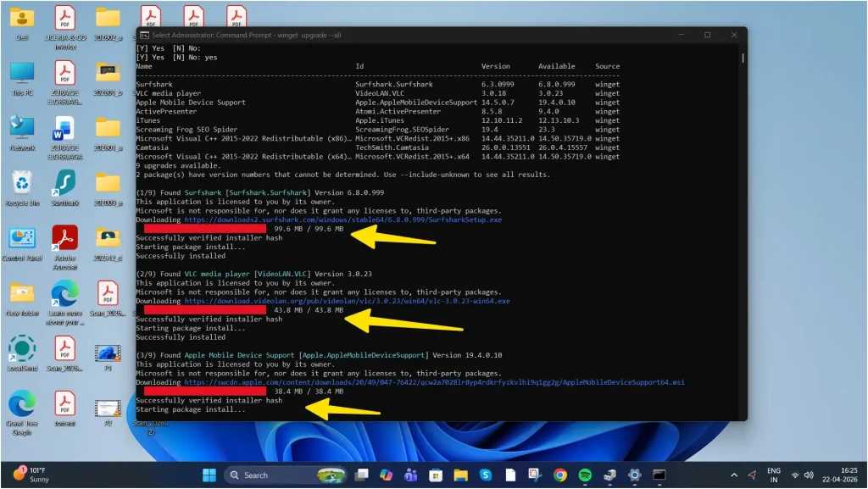Open the volume speaker tray icon

809,475
